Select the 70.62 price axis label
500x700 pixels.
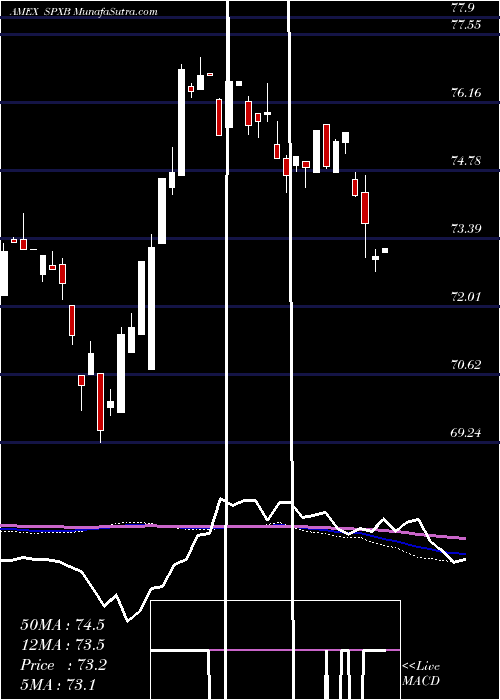(x=466, y=365)
